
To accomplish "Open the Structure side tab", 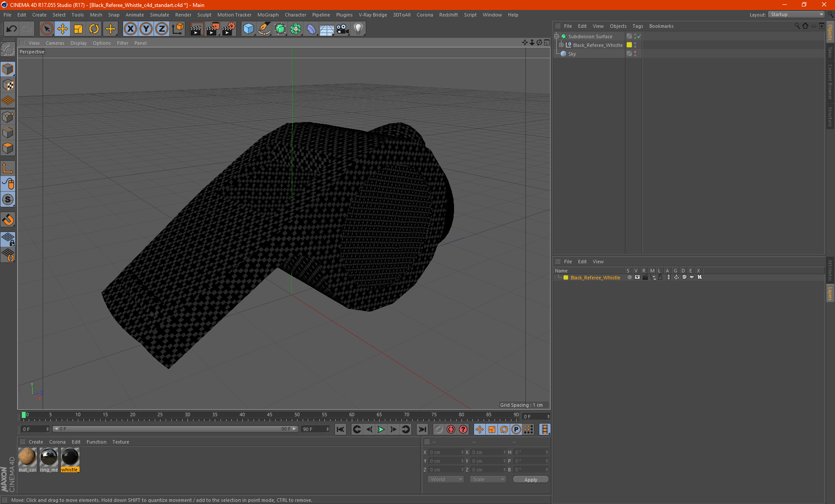I will click(830, 116).
